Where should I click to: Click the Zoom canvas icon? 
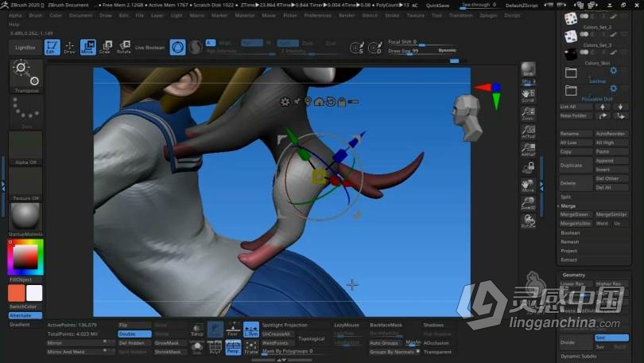pos(528,114)
